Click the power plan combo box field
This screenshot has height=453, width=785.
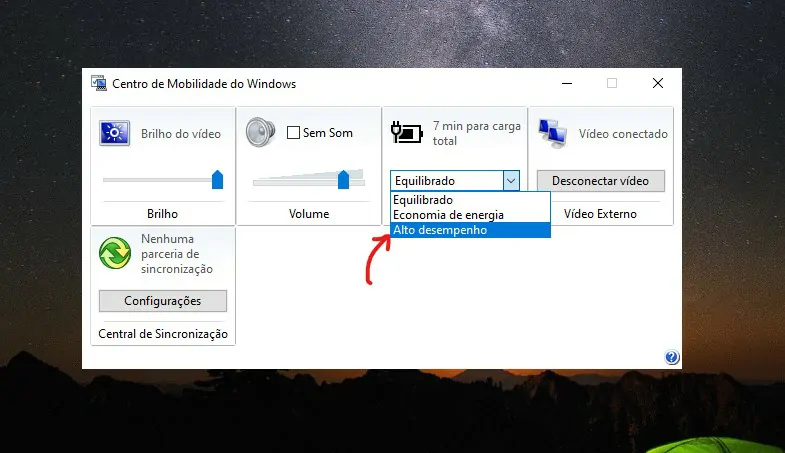(x=455, y=181)
